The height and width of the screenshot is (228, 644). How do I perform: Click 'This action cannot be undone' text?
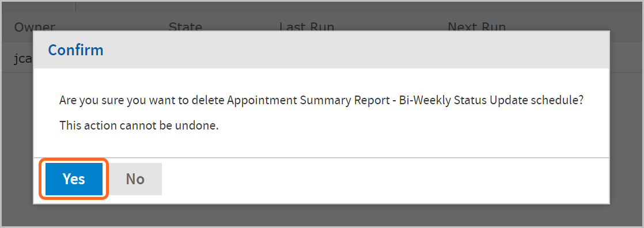pyautogui.click(x=139, y=126)
